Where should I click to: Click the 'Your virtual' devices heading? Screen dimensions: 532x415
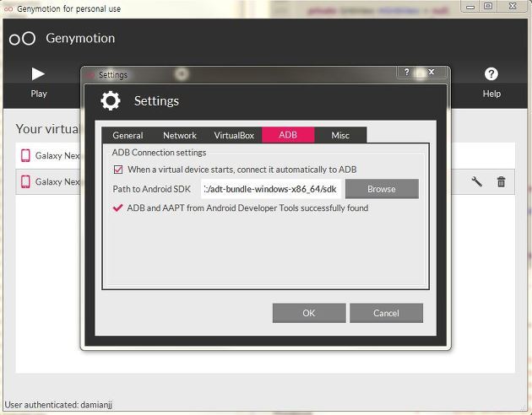(46, 129)
